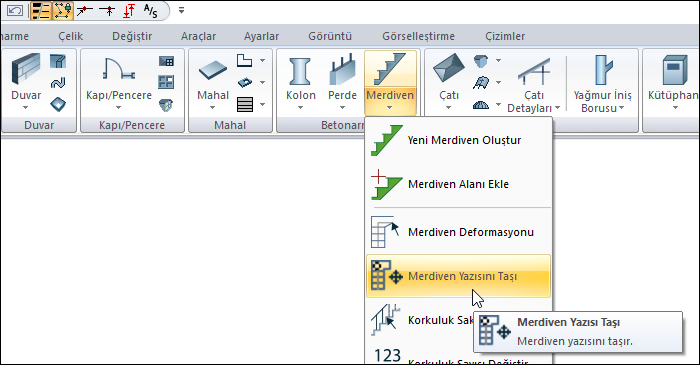Choose Yeni Merdiven Oluştur from the menu

458,140
